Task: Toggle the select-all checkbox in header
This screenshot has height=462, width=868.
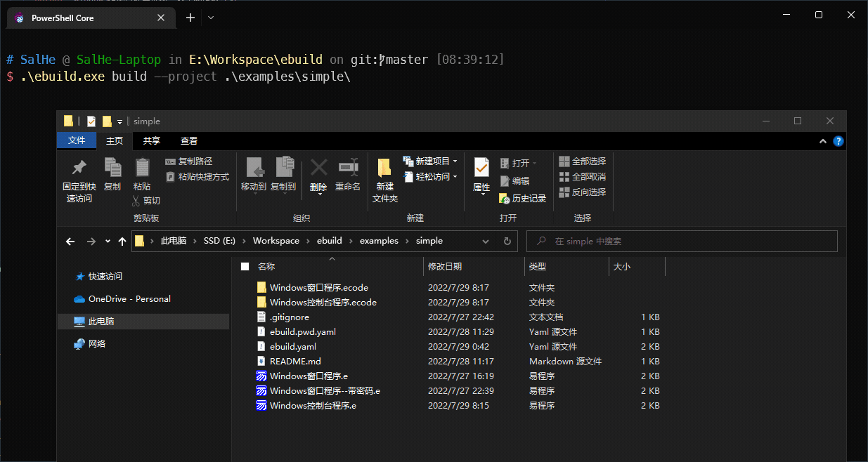Action: [x=245, y=267]
